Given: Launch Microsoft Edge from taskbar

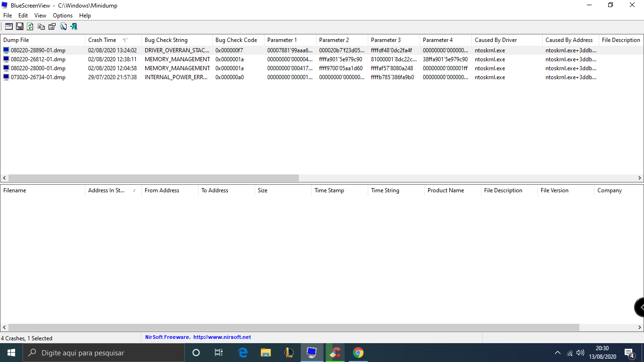Looking at the screenshot, I should [243, 353].
